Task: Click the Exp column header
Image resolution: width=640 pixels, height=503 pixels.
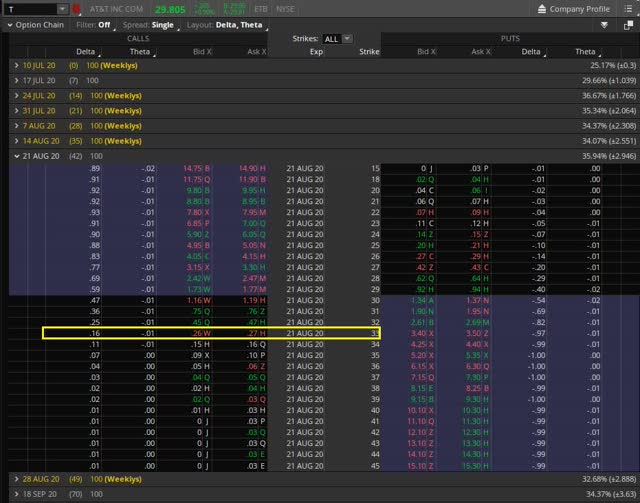Action: [x=316, y=51]
